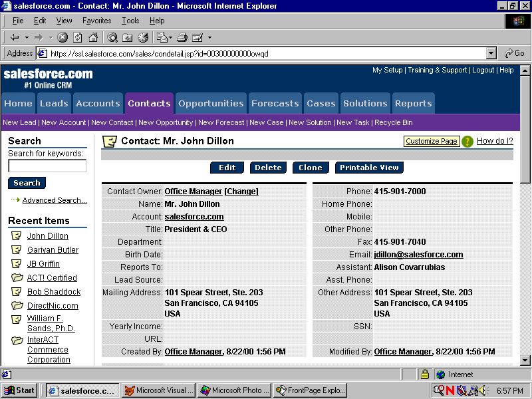Open the Mail button dropdown arrow
Viewport: 532px width, 399px height.
point(170,37)
